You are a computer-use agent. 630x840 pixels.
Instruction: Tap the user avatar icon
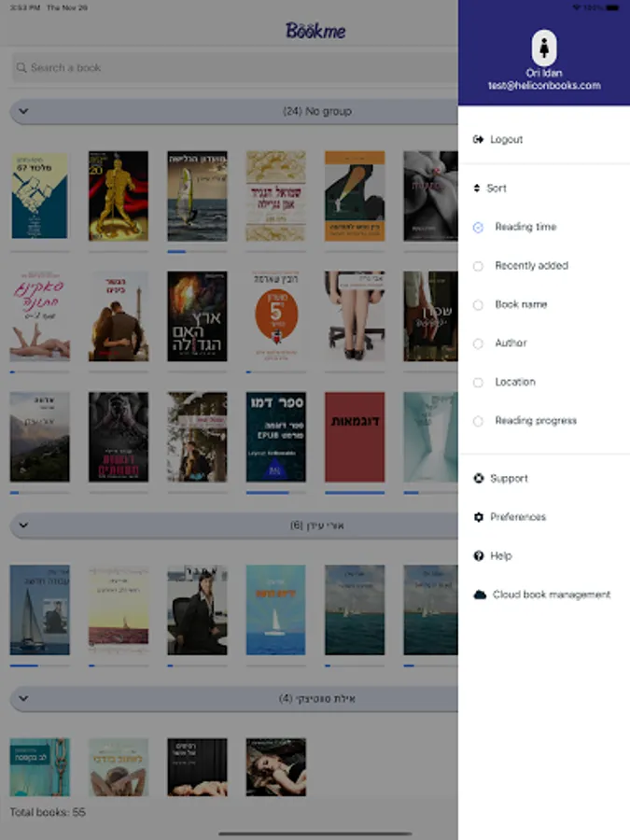pos(544,48)
